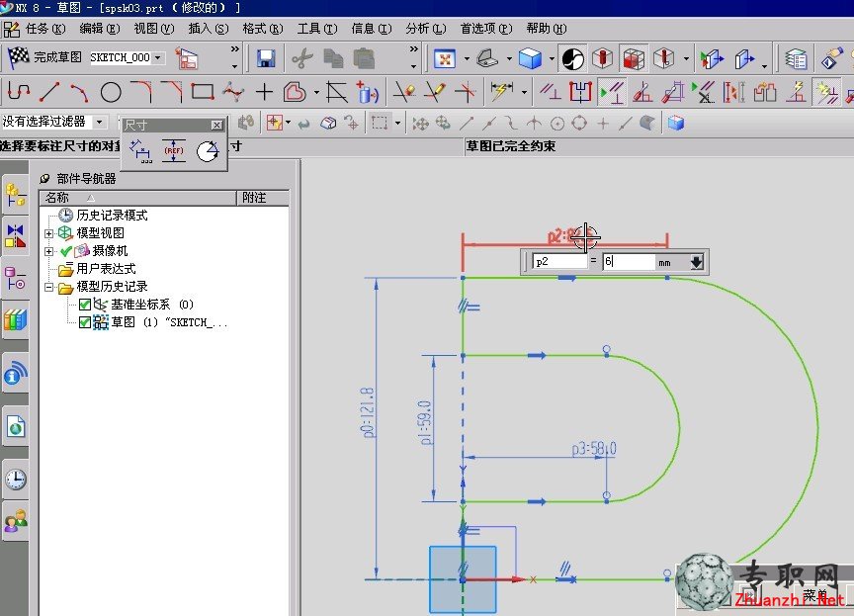This screenshot has height=616, width=854.
Task: Select the Offset Curve heart-shaped tool
Action: click(x=295, y=92)
